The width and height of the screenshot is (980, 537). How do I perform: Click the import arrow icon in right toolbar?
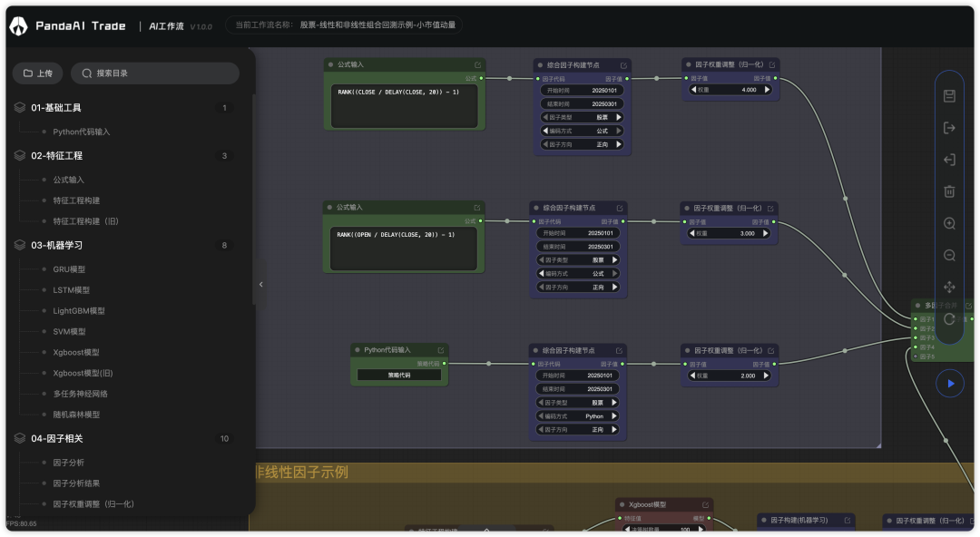point(949,160)
